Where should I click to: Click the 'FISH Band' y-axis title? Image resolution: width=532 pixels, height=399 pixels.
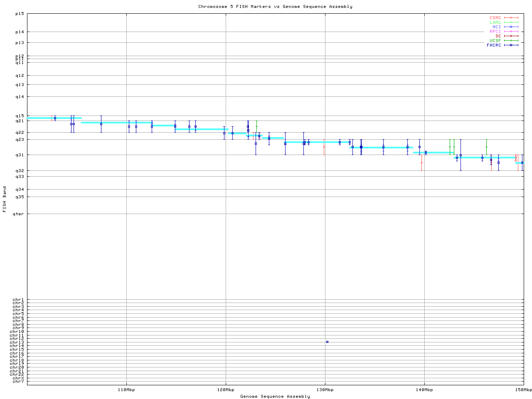point(5,199)
